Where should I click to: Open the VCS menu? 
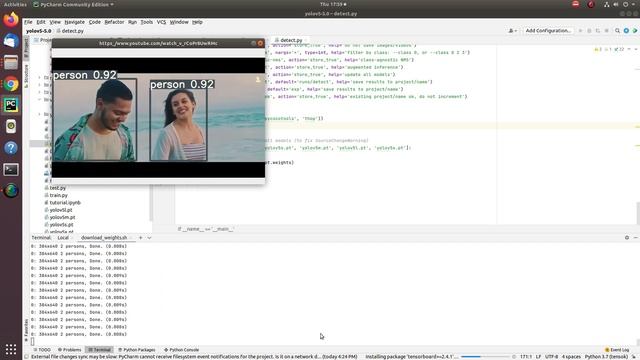tap(161, 22)
